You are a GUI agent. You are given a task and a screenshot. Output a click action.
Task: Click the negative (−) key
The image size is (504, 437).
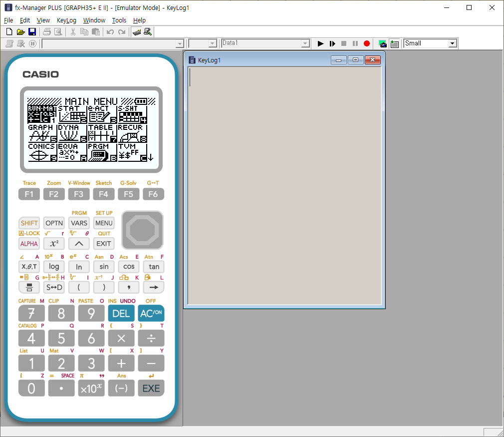click(121, 388)
